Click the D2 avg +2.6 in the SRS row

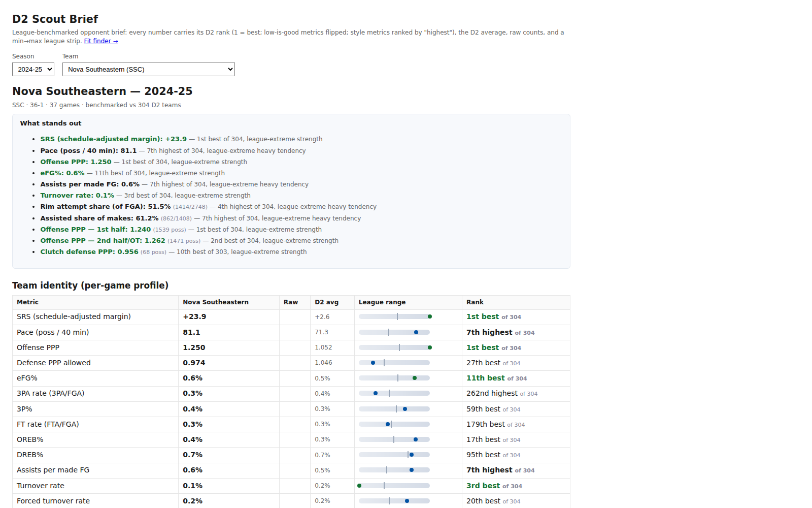322,317
